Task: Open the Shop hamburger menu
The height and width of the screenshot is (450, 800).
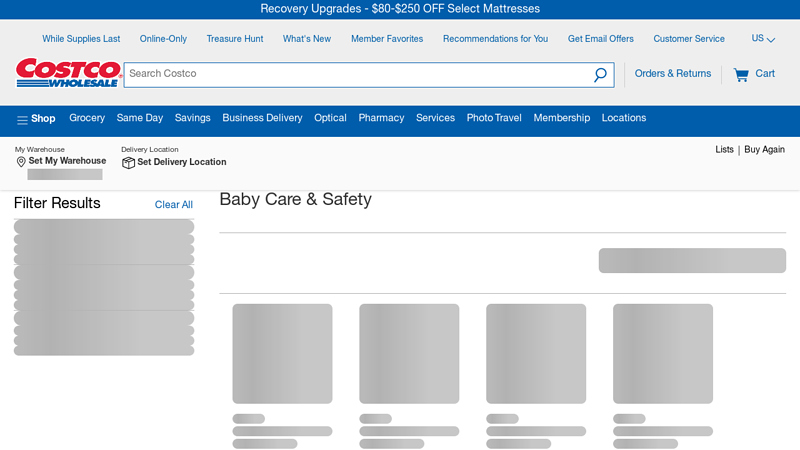Action: pos(36,119)
